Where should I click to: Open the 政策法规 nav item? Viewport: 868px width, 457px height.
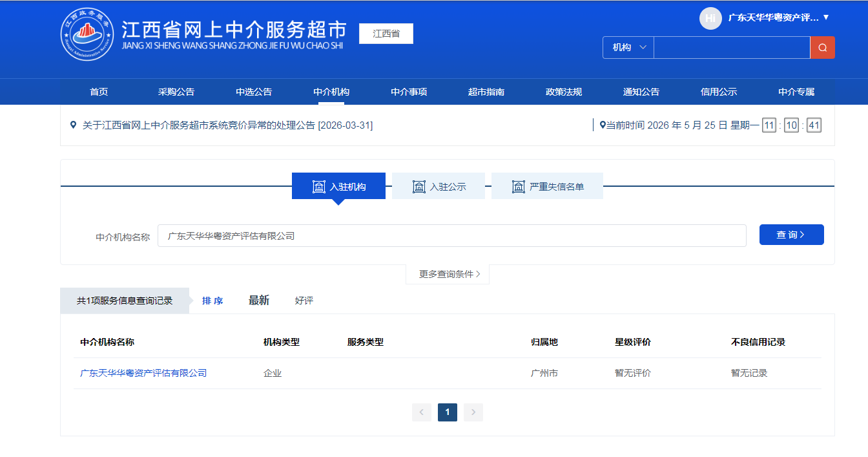(564, 92)
